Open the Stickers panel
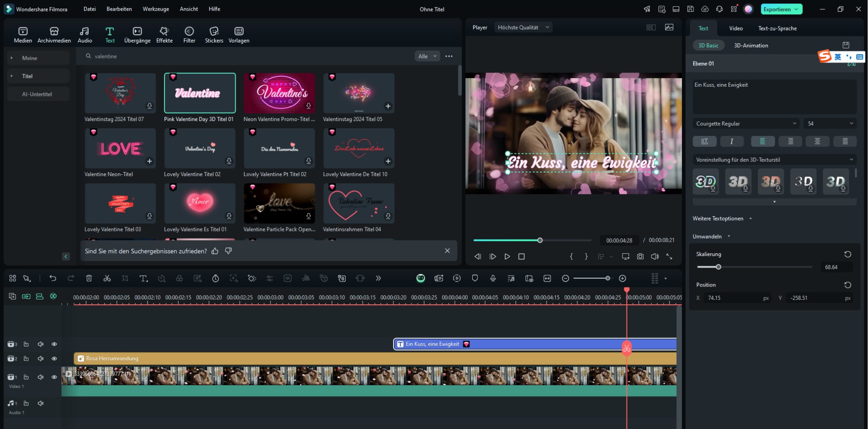Image resolution: width=868 pixels, height=429 pixels. pos(214,35)
